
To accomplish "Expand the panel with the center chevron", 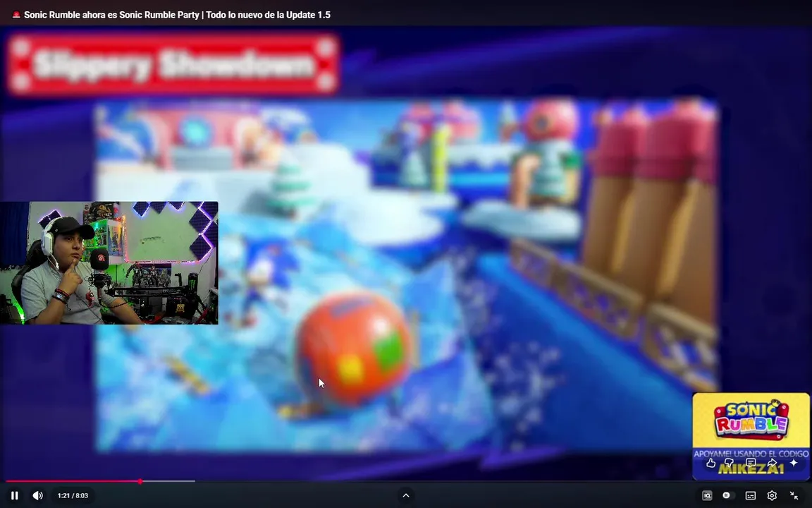I will coord(406,495).
